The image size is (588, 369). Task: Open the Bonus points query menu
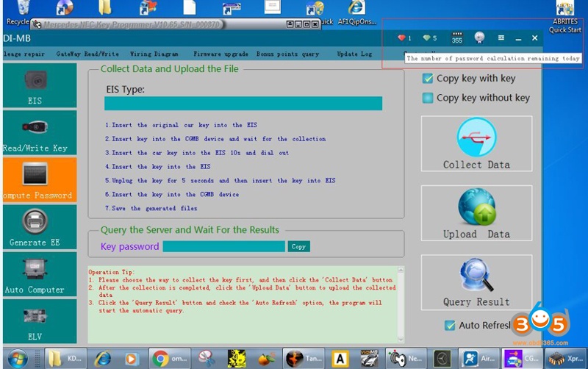[287, 54]
